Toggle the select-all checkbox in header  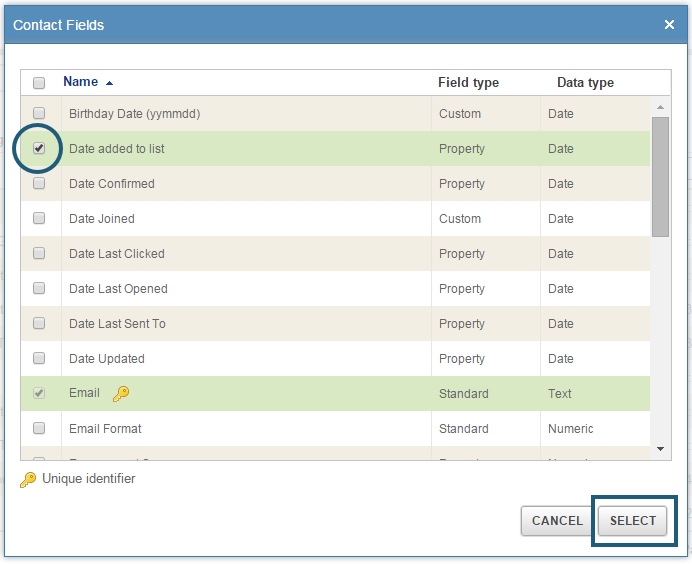tap(39, 83)
